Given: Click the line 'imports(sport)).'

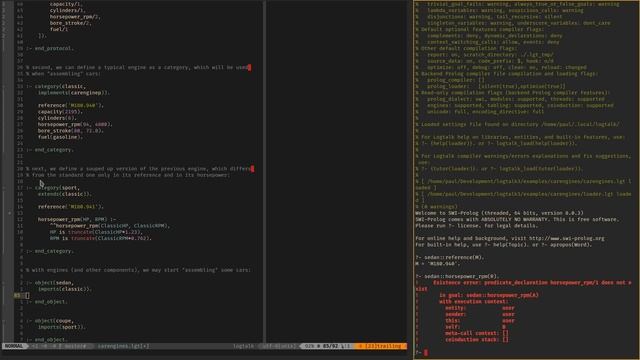Looking at the screenshot, I should pyautogui.click(x=62, y=327).
